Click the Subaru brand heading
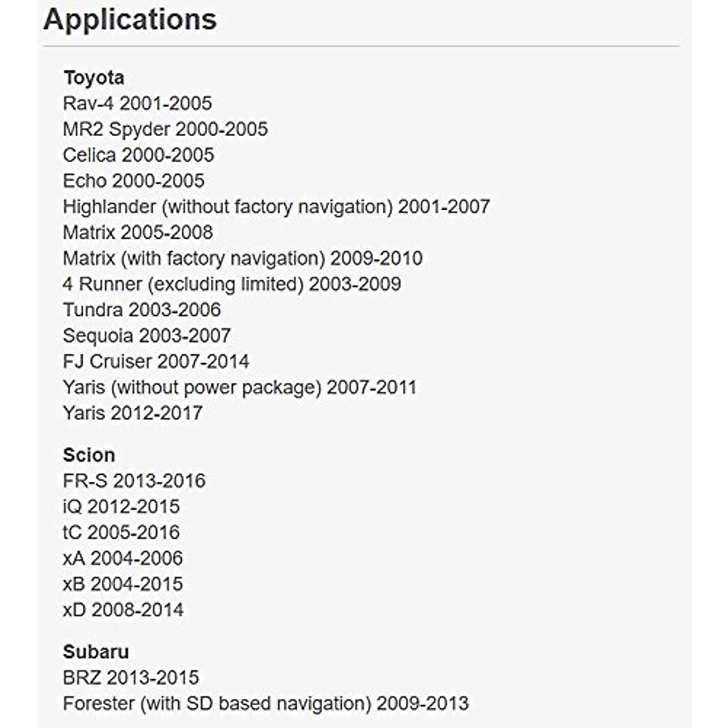Image resolution: width=728 pixels, height=728 pixels. pyautogui.click(x=96, y=652)
